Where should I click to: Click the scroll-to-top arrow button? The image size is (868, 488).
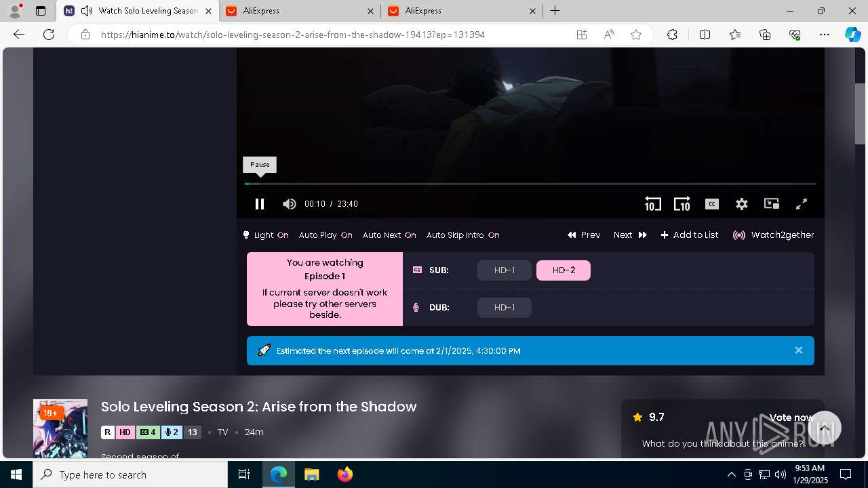click(824, 428)
